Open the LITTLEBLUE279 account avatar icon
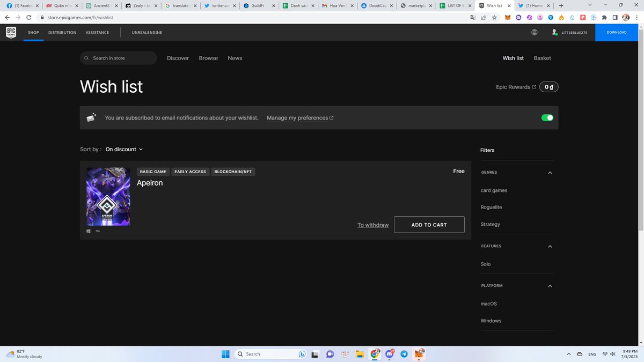Screen dimensions: 644x362 (x=554, y=32)
